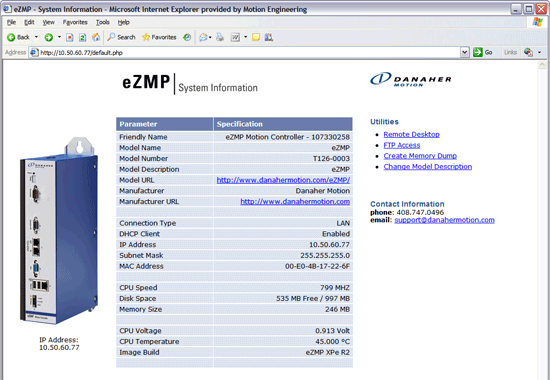Stop page loading with the Stop icon
The image size is (550, 380).
70,37
